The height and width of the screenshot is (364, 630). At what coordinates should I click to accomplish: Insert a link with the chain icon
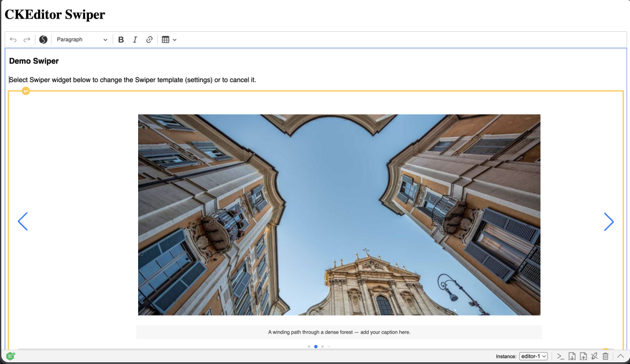[149, 40]
